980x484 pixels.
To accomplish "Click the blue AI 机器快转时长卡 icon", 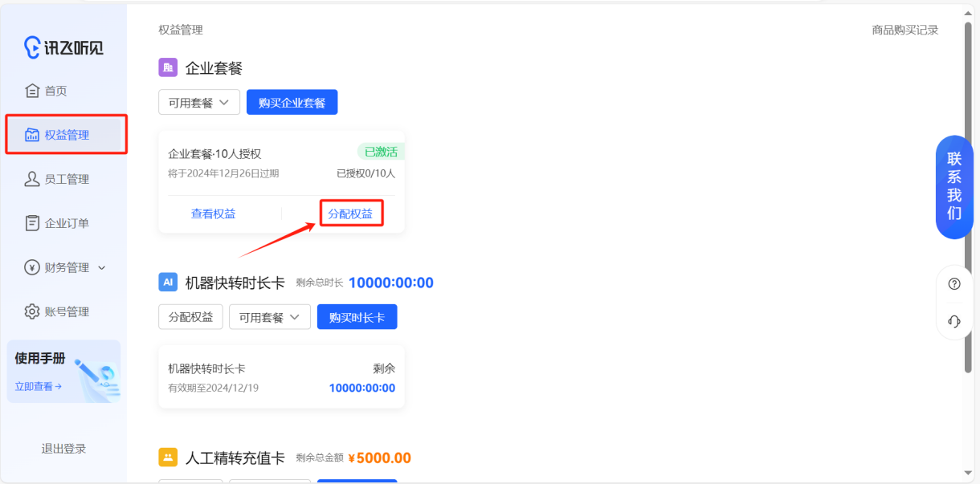I will point(168,282).
